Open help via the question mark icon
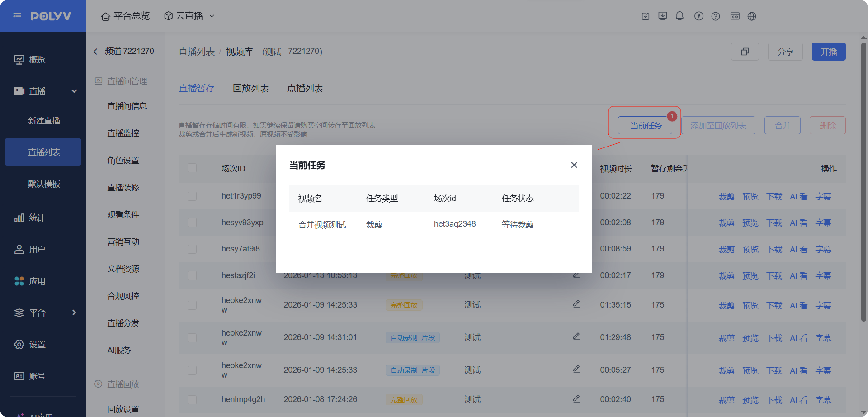868x417 pixels. click(x=716, y=16)
